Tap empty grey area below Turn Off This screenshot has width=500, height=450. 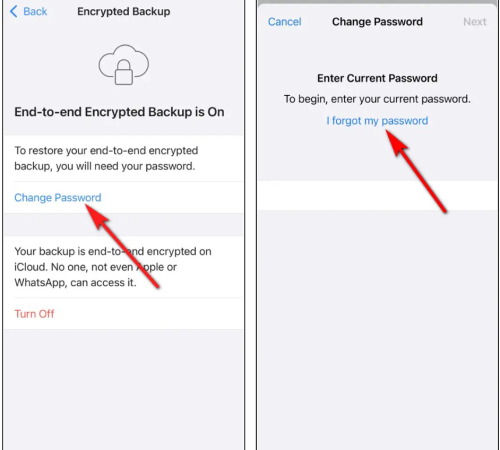tap(124, 389)
